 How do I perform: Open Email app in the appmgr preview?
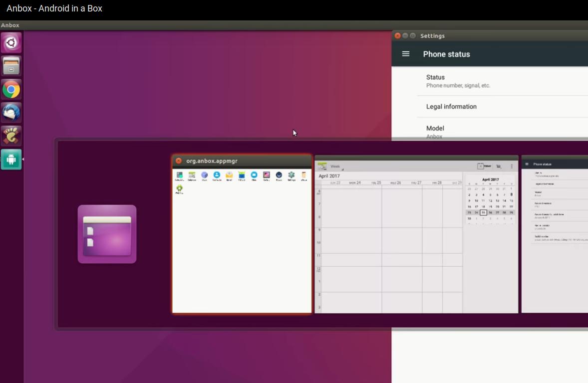pyautogui.click(x=229, y=176)
